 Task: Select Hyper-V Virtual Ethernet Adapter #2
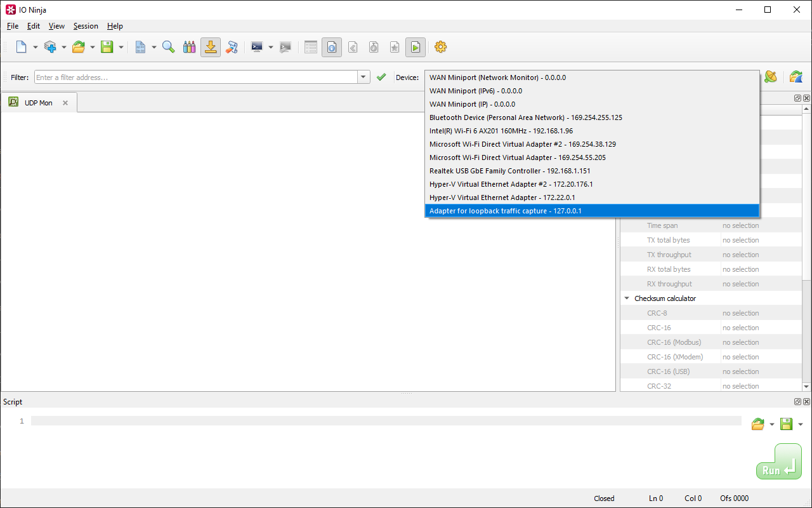592,184
